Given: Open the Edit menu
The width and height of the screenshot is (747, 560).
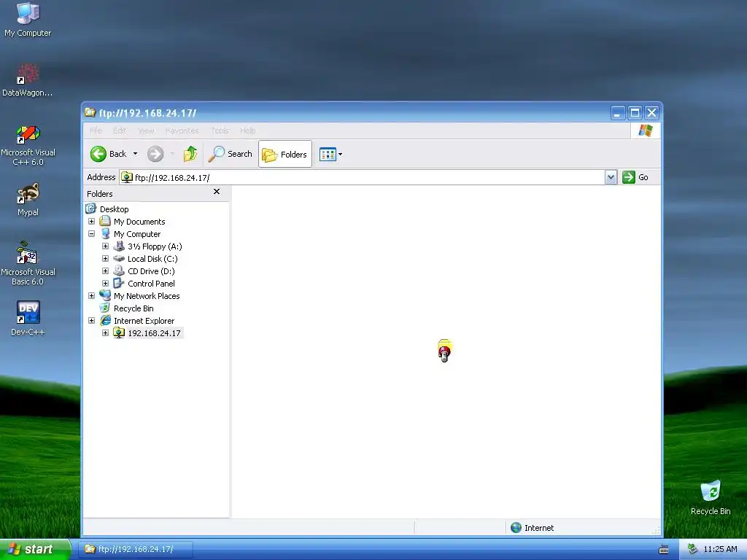Looking at the screenshot, I should 120,131.
